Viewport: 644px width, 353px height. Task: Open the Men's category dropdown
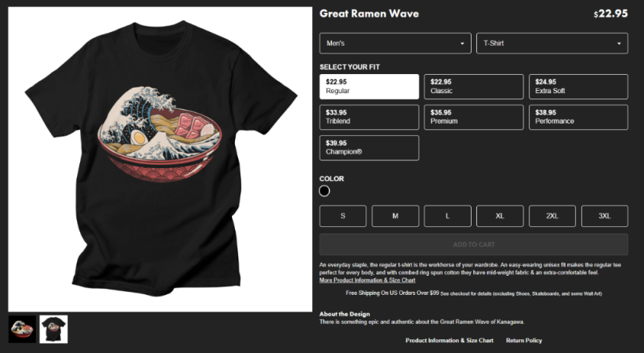coord(395,44)
